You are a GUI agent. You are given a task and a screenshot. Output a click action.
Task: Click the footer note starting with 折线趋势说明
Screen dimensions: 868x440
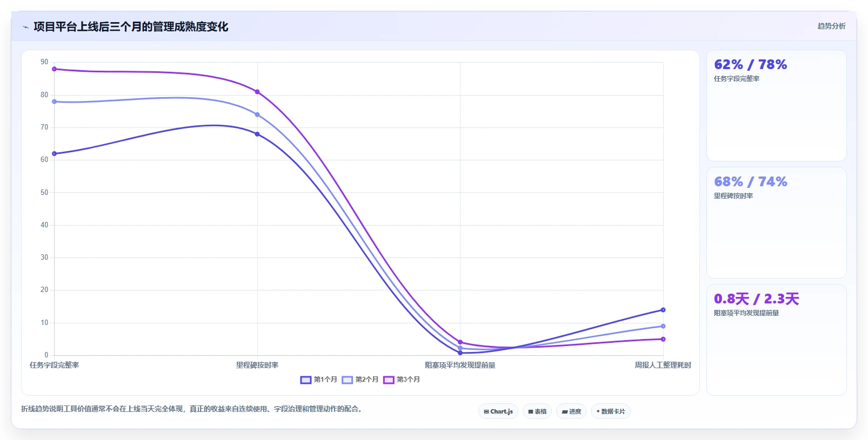coord(192,409)
